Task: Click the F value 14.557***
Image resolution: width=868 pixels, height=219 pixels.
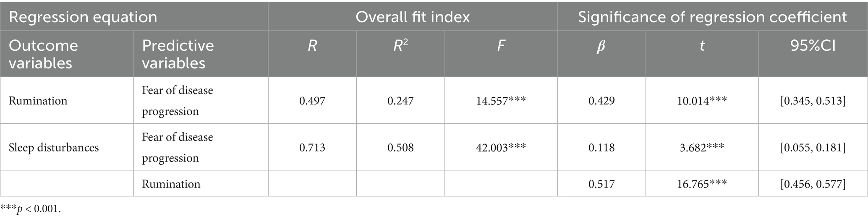Action: point(501,101)
